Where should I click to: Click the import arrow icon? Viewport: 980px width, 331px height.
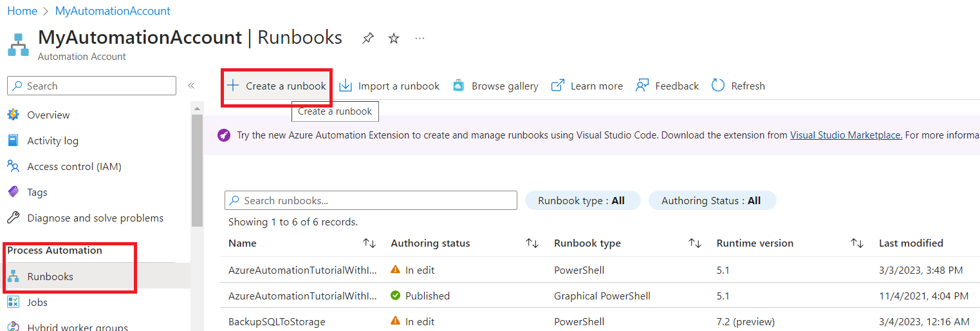(x=346, y=86)
